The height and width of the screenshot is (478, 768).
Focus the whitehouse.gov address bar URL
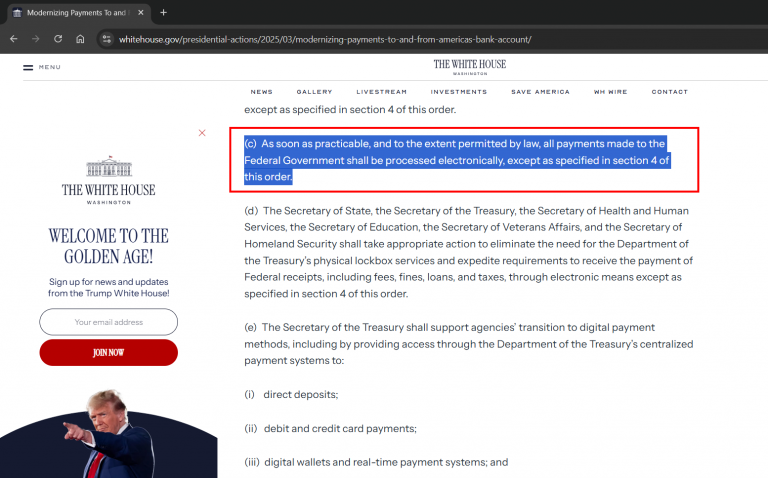[x=325, y=39]
